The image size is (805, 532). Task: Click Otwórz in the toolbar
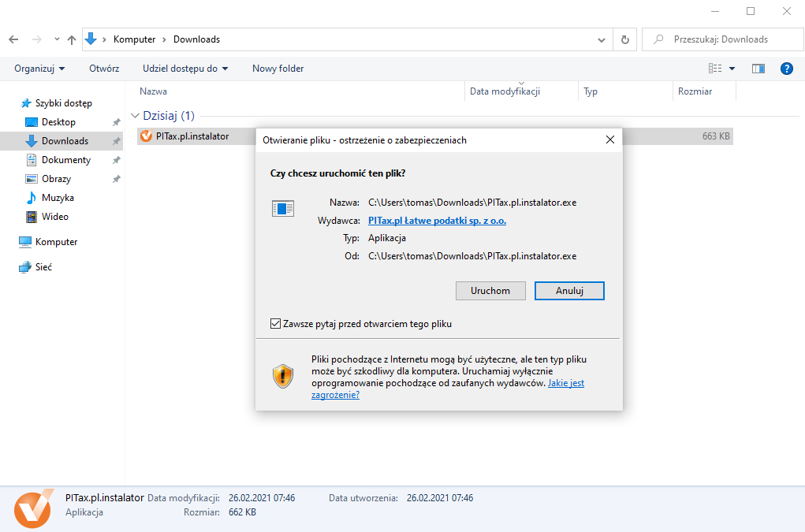[104, 69]
